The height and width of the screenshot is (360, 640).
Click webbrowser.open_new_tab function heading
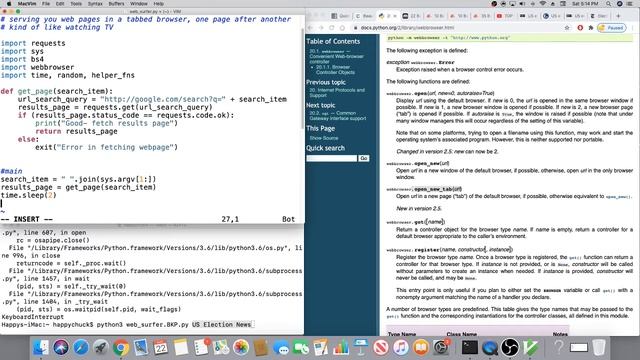(x=424, y=189)
